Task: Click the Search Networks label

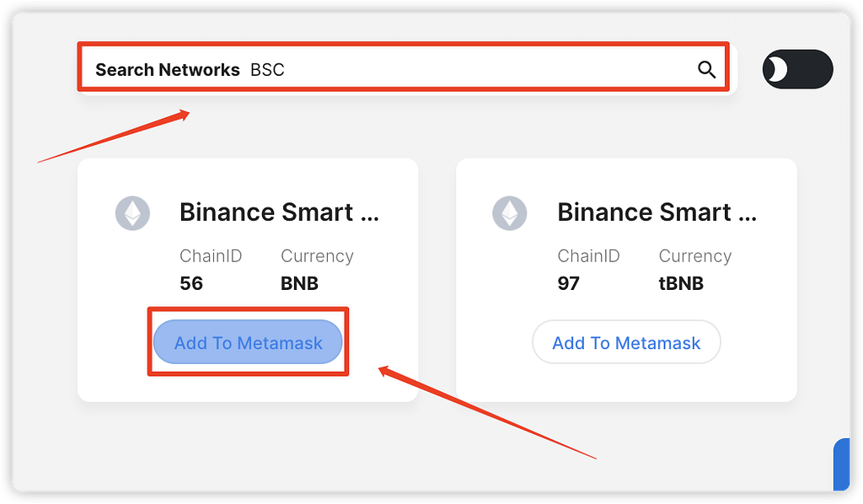Action: pos(168,70)
